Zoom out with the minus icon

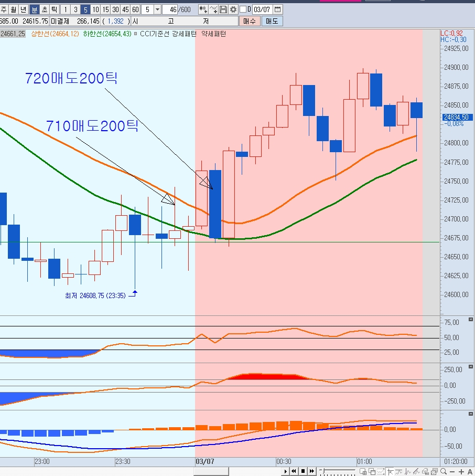(451, 471)
